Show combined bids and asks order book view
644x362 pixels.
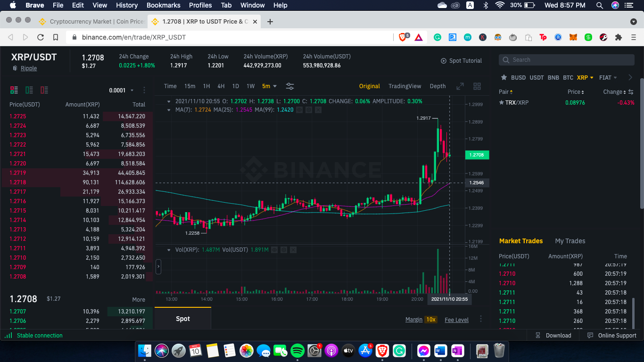[14, 90]
